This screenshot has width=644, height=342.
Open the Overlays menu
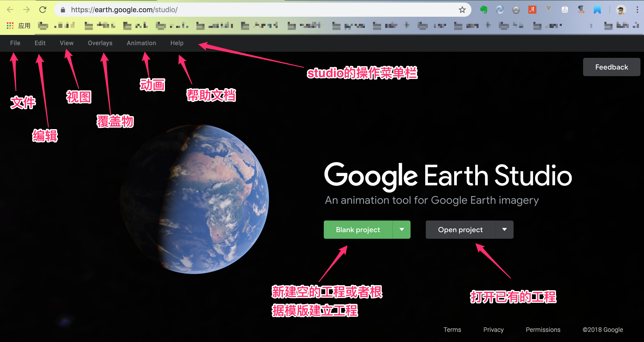[x=100, y=43]
